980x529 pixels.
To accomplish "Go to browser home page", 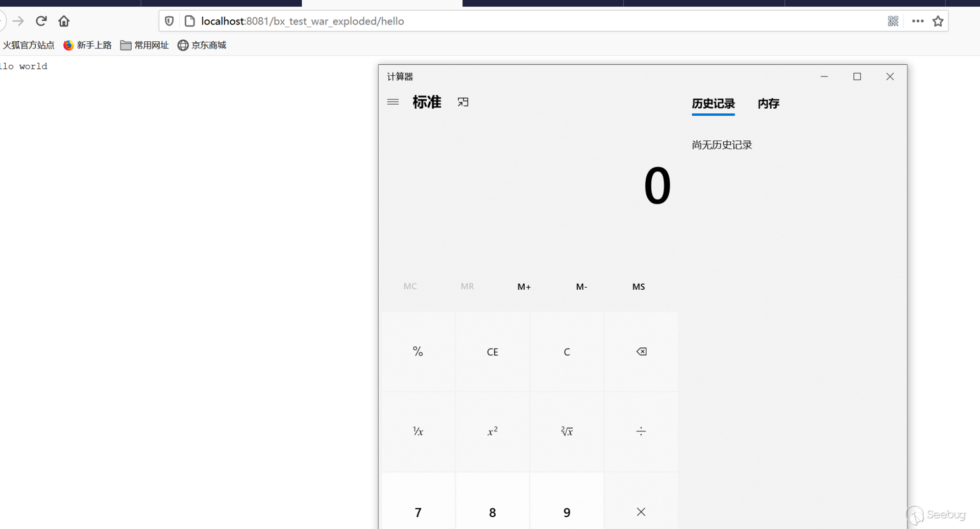I will pyautogui.click(x=64, y=21).
